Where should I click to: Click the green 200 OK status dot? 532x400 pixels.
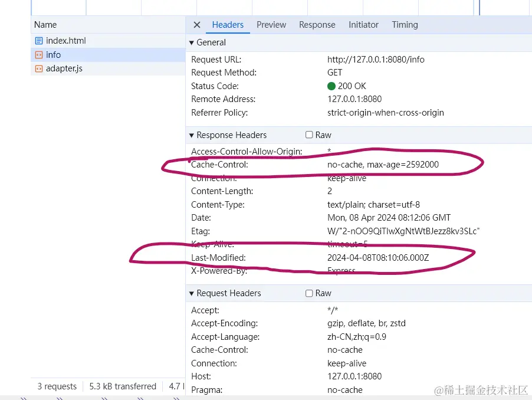click(x=331, y=86)
